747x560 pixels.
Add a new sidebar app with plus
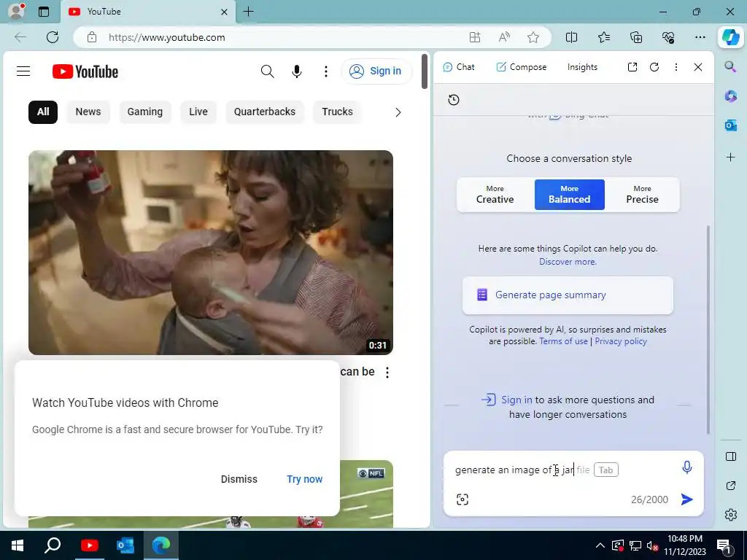point(730,157)
